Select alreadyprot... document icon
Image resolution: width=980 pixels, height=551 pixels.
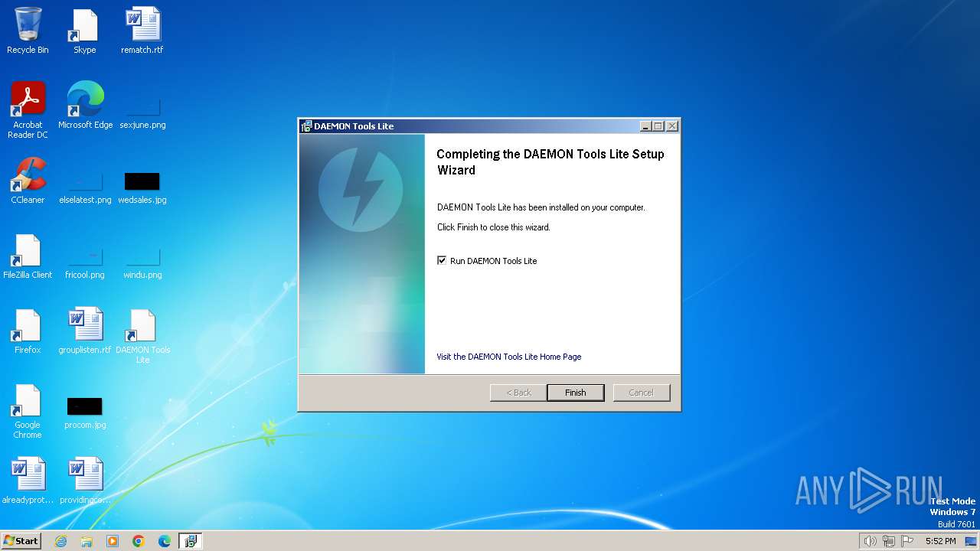(x=28, y=481)
